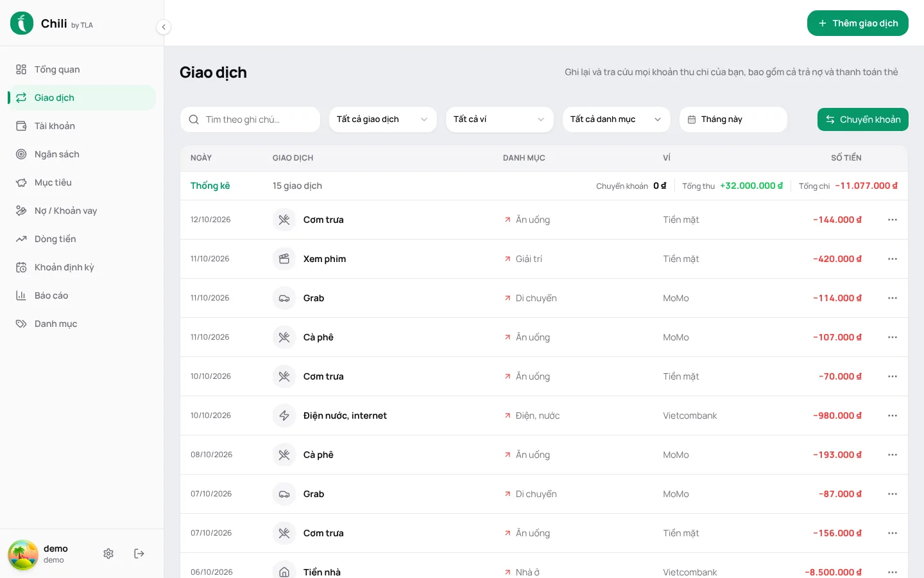Open more options on the -156.000 đ Cơm trưa row

(893, 533)
